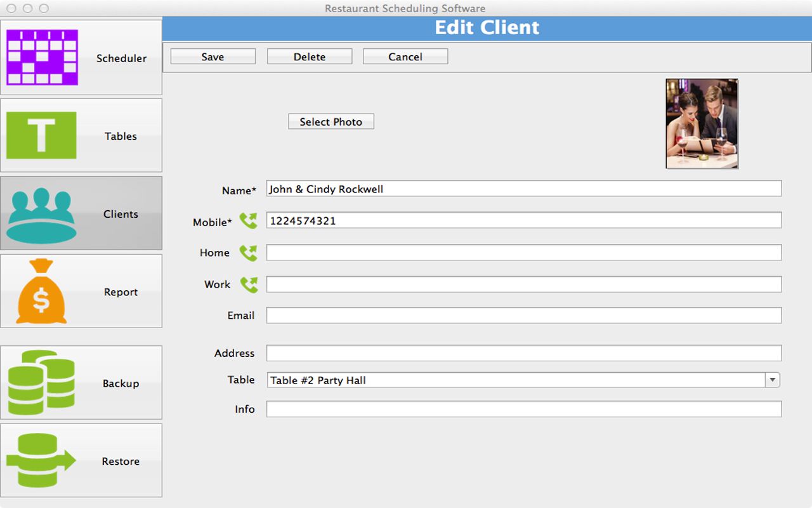The image size is (812, 508).
Task: Click the Info input field
Action: (524, 409)
